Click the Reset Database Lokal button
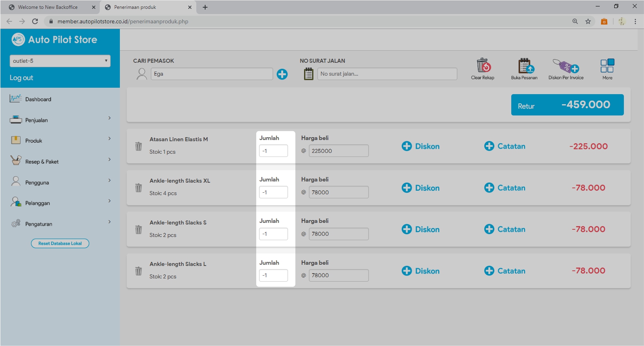 (60, 243)
